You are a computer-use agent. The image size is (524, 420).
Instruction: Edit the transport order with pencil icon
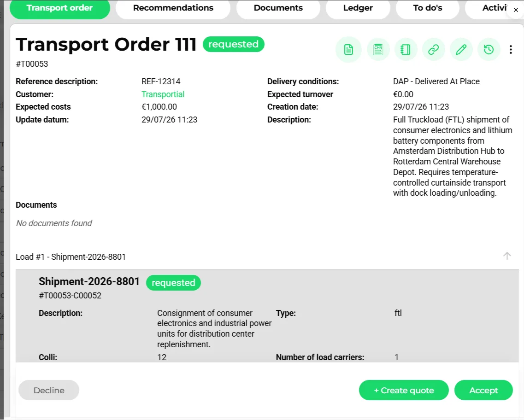tap(461, 50)
